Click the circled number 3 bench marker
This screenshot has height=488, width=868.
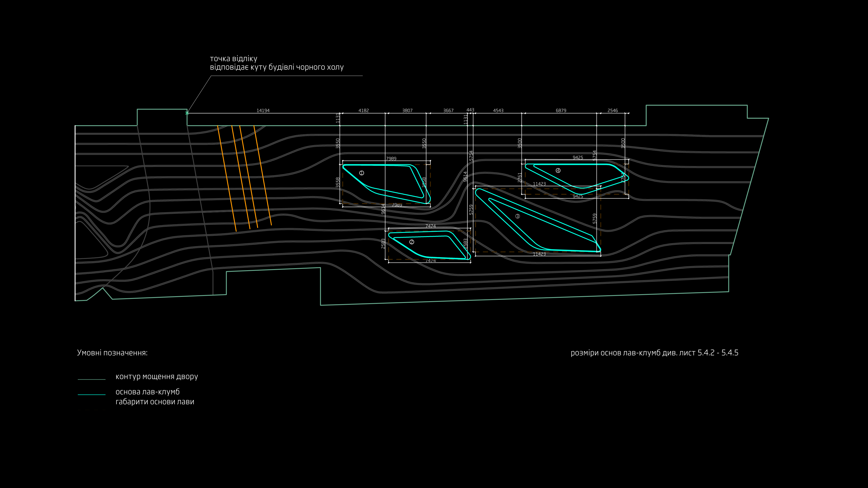point(518,216)
